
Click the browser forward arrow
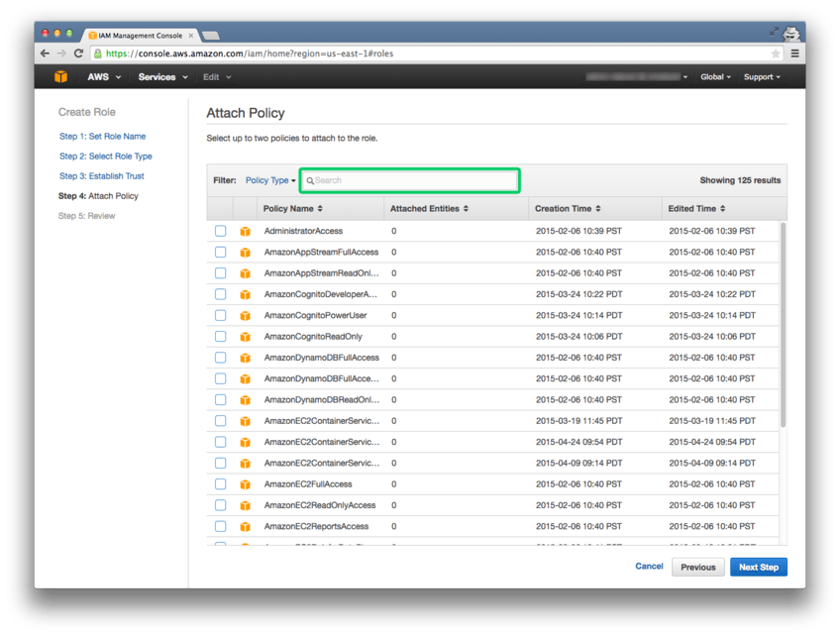point(61,53)
